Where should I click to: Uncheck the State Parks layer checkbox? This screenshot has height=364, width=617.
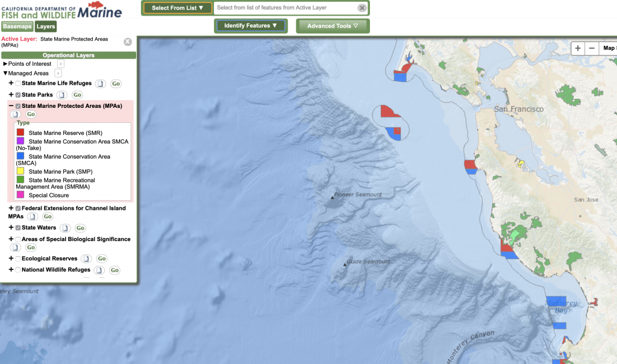pyautogui.click(x=18, y=95)
